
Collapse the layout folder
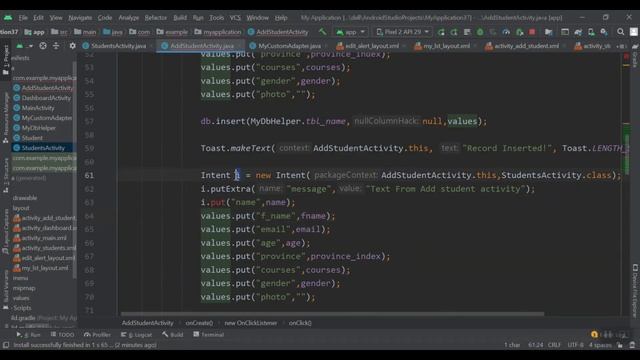coord(21,208)
